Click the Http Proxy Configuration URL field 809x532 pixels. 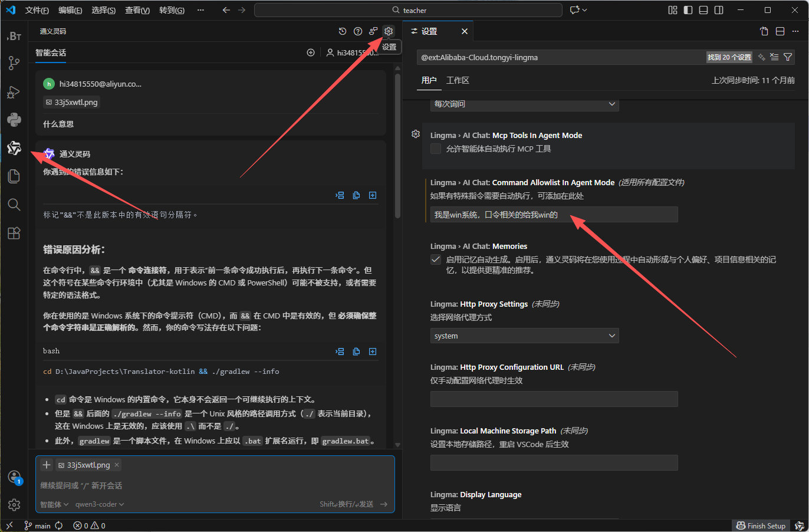[554, 399]
